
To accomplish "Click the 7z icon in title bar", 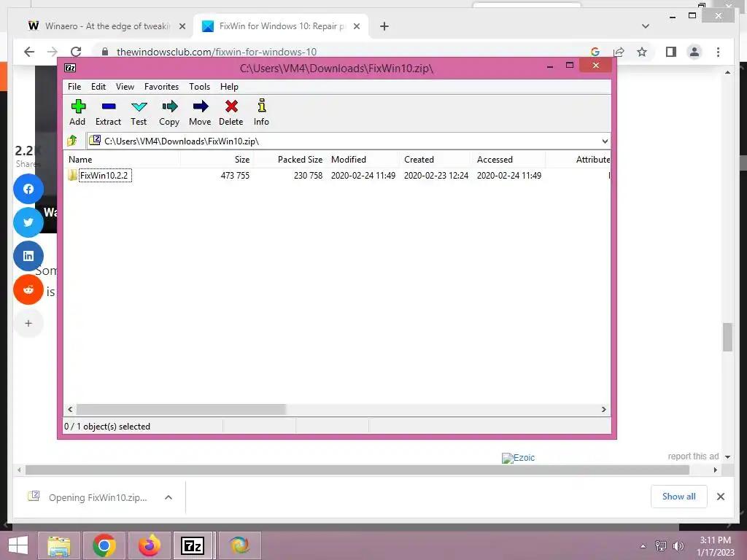I will coord(70,68).
